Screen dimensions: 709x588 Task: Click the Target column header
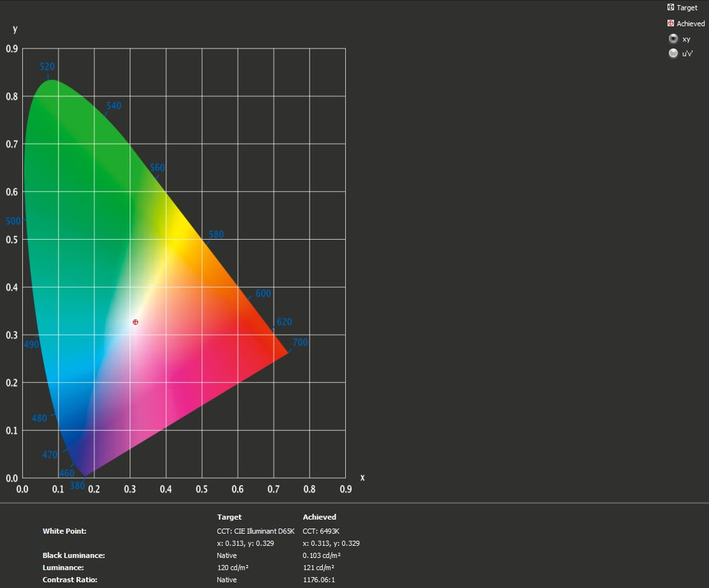click(x=229, y=517)
